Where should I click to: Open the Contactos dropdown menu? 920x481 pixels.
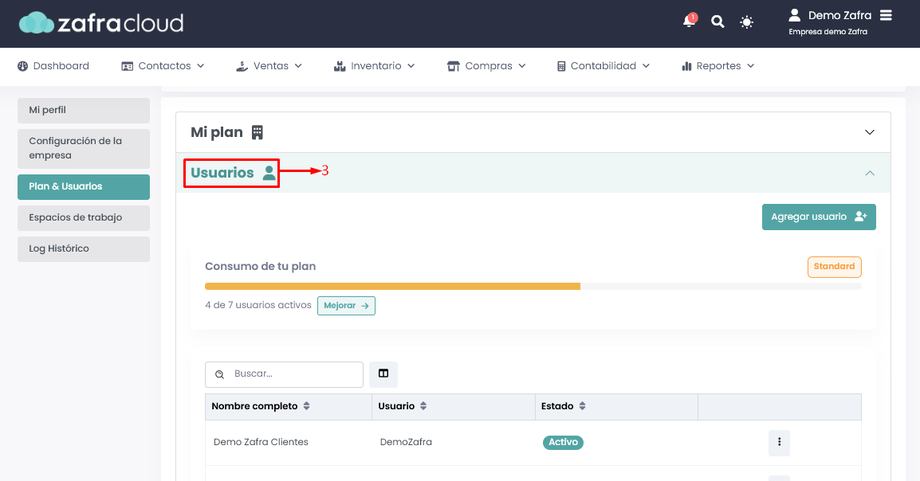(x=163, y=66)
